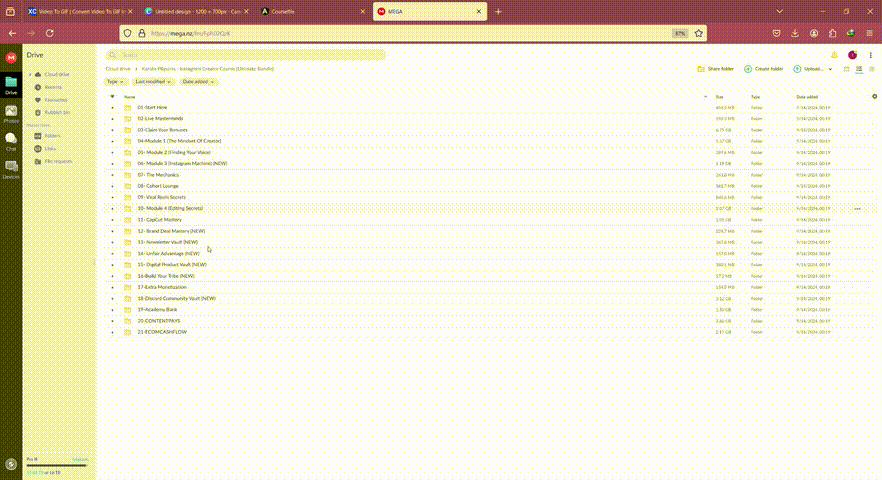Sort by Name column header
The image size is (882, 480).
[129, 97]
